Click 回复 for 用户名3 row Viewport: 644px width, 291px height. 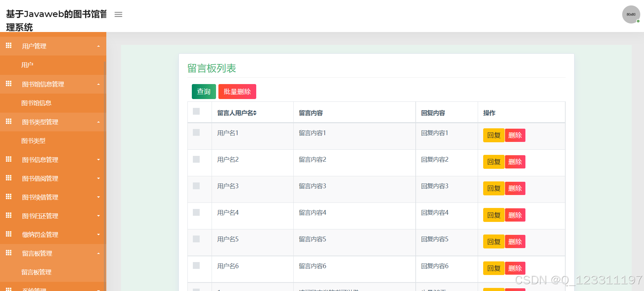coord(494,188)
